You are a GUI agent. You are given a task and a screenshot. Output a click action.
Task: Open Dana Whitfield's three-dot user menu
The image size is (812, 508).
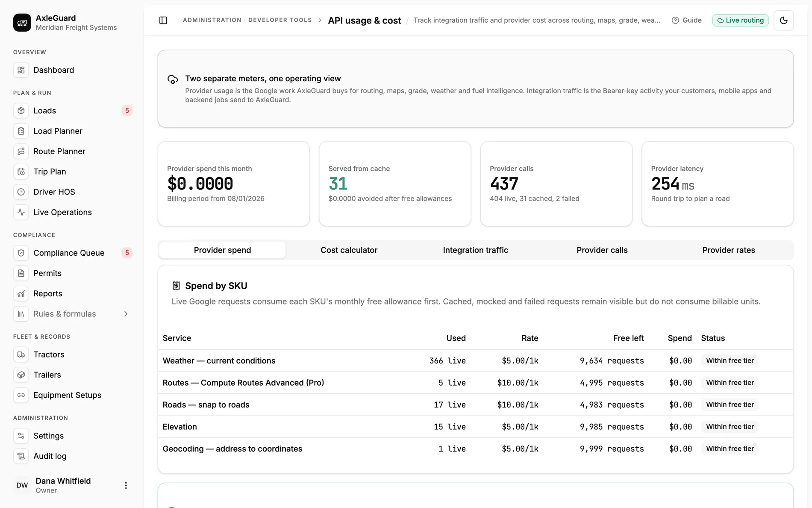tap(126, 485)
